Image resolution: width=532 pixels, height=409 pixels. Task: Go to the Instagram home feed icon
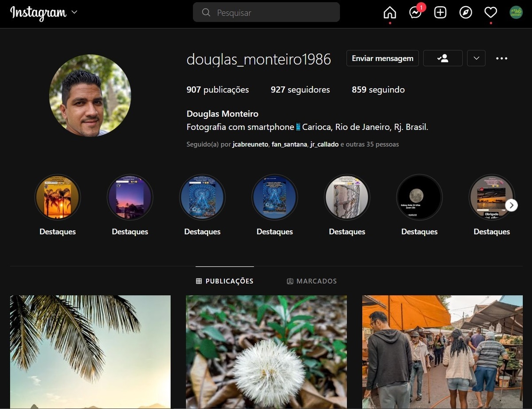(x=390, y=13)
